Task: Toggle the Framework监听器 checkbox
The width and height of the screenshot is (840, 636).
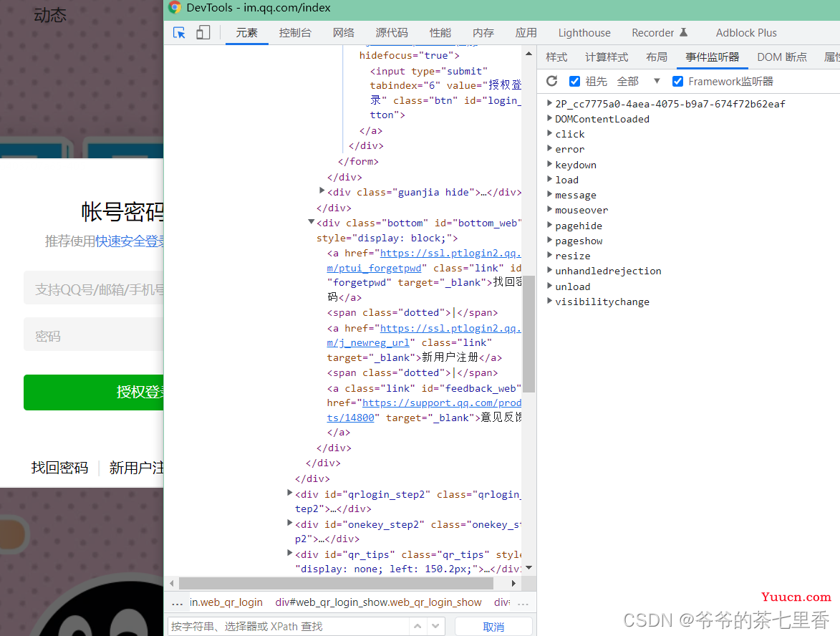Action: [x=677, y=81]
